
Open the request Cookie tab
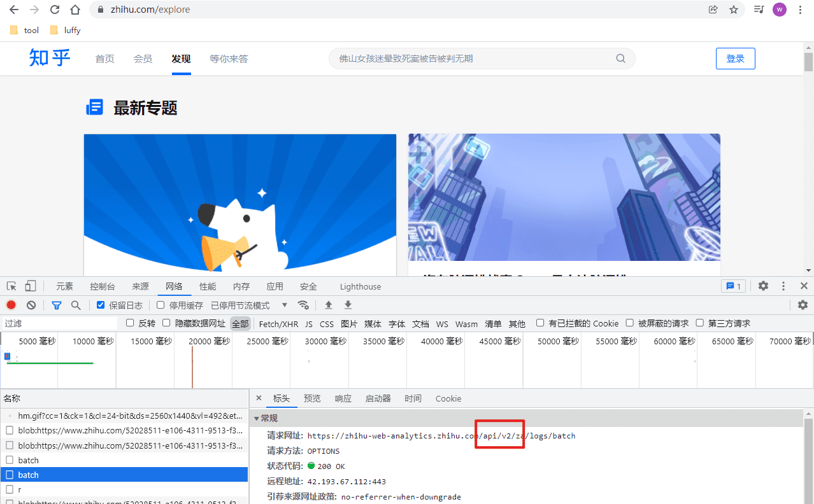point(448,398)
